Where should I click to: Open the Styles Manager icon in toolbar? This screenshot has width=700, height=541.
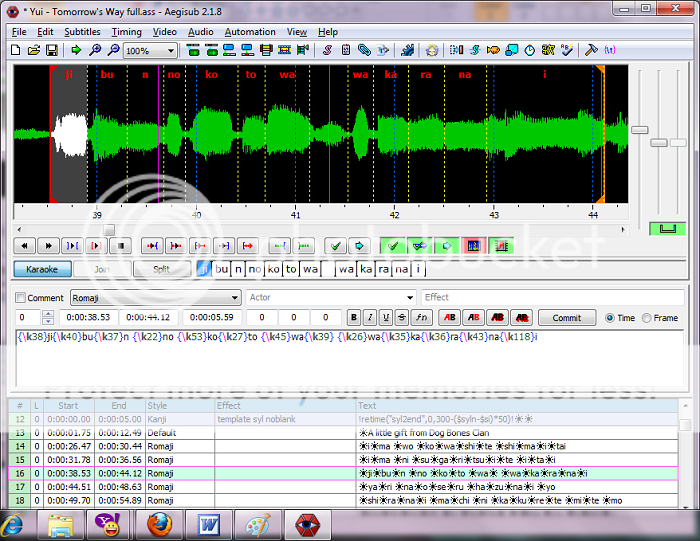pyautogui.click(x=327, y=50)
